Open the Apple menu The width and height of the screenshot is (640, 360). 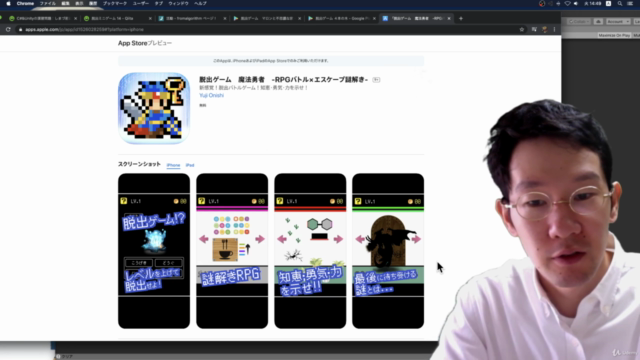click(8, 3)
